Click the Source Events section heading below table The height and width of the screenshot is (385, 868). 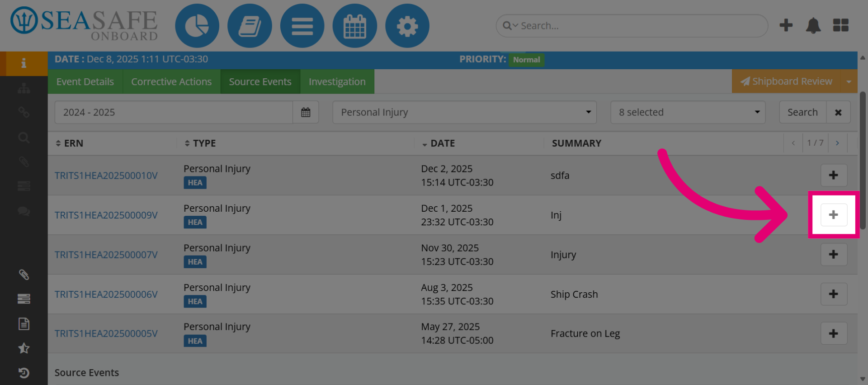click(x=87, y=373)
